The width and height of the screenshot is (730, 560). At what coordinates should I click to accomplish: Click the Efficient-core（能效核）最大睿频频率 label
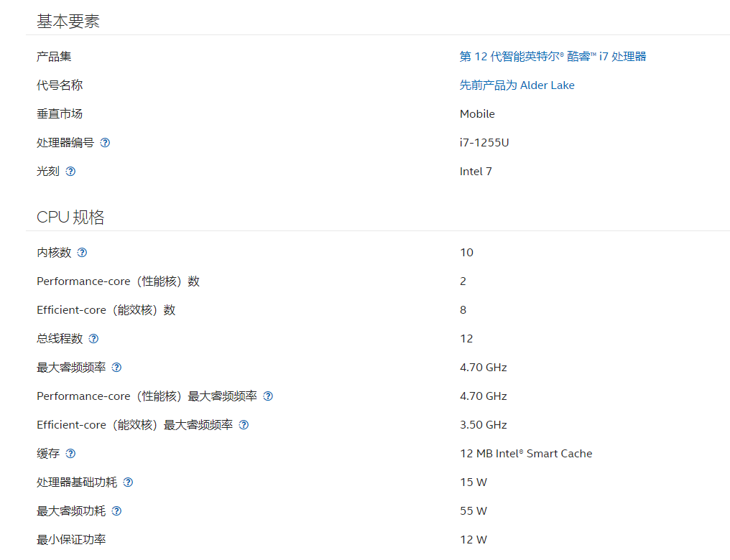tap(134, 424)
